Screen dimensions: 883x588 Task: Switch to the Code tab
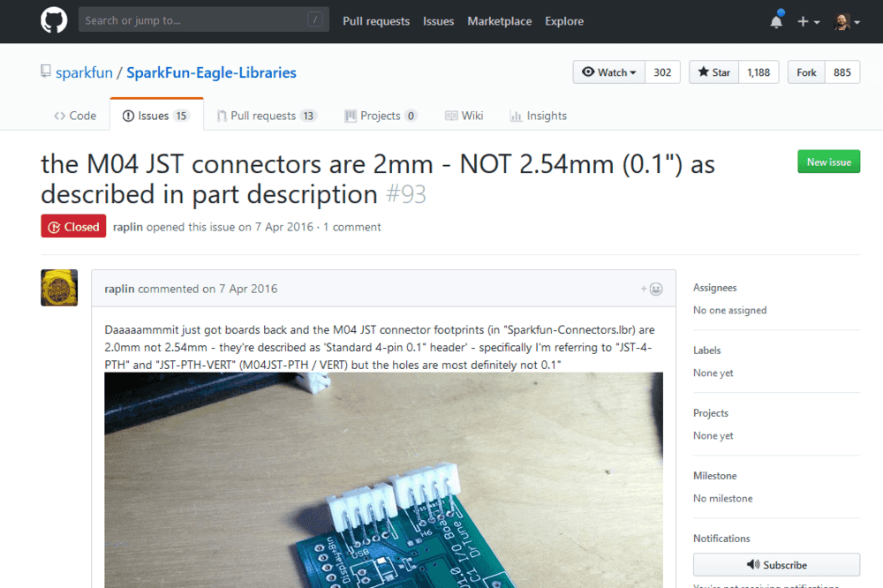(x=75, y=116)
